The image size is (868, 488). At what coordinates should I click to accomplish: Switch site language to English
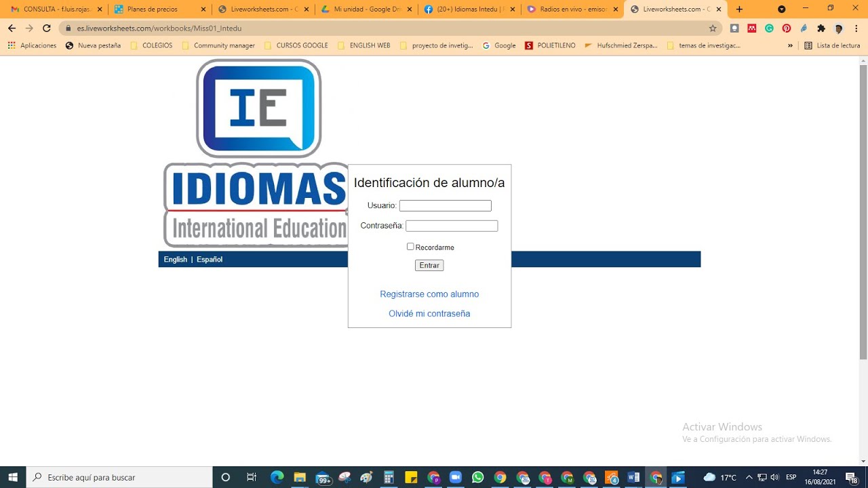[176, 260]
